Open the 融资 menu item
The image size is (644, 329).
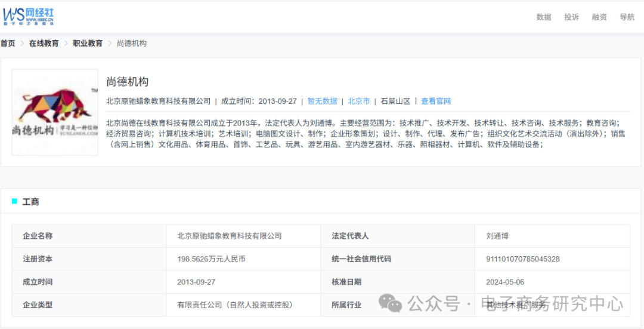click(599, 17)
